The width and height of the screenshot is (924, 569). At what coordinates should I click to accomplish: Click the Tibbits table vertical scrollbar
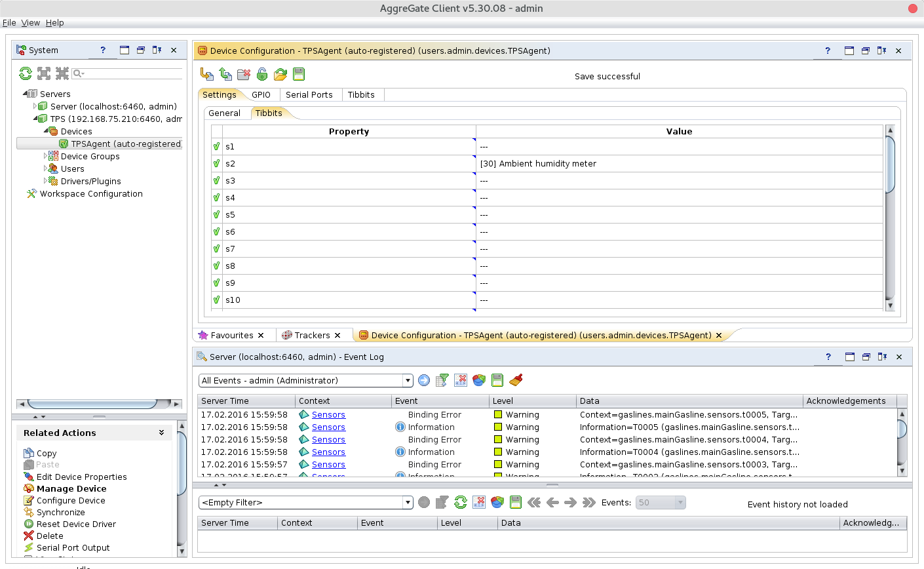click(x=890, y=166)
